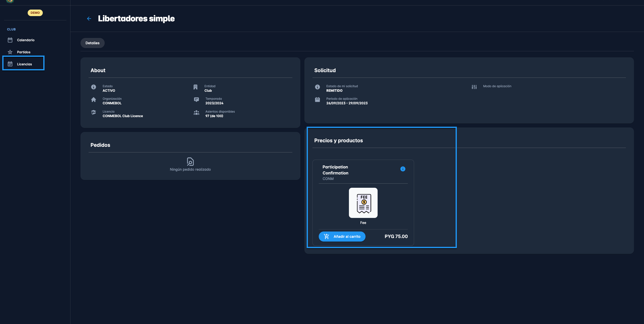Image resolution: width=644 pixels, height=324 pixels.
Task: Click the Estado info icon in About
Action: (x=94, y=87)
